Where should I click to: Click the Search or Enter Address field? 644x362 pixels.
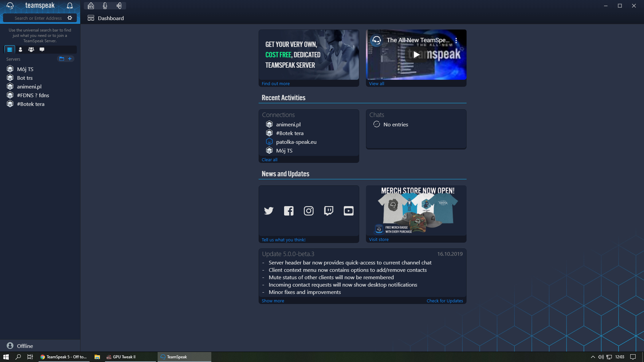tap(38, 18)
